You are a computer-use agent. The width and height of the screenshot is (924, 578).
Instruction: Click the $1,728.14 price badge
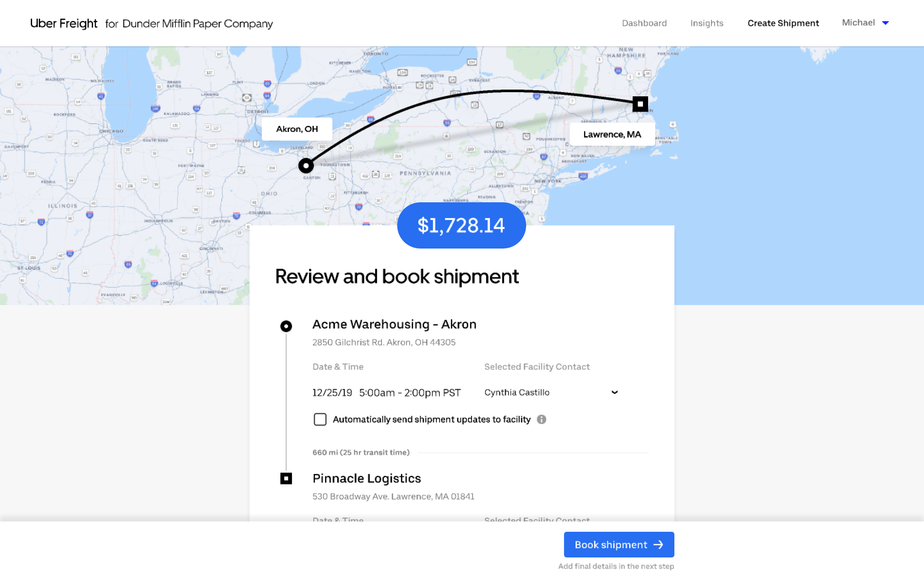(461, 225)
